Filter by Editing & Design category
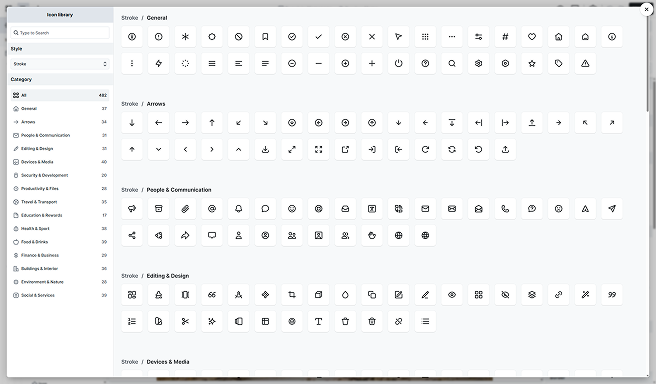Screen dimensions: 656x384 click(60, 149)
